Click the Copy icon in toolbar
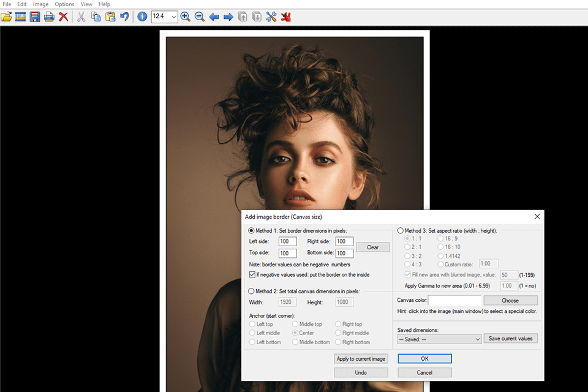The height and width of the screenshot is (392, 588). pos(96,17)
